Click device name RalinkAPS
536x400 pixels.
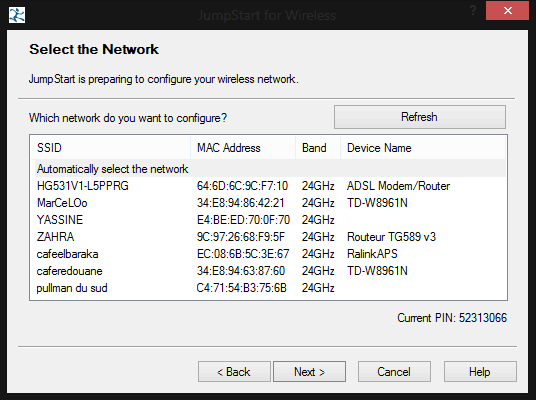372,254
